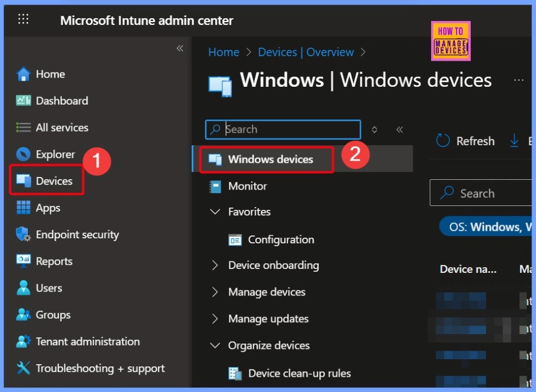Collapse the left navigation sidebar
This screenshot has width=536, height=392.
pyautogui.click(x=180, y=48)
